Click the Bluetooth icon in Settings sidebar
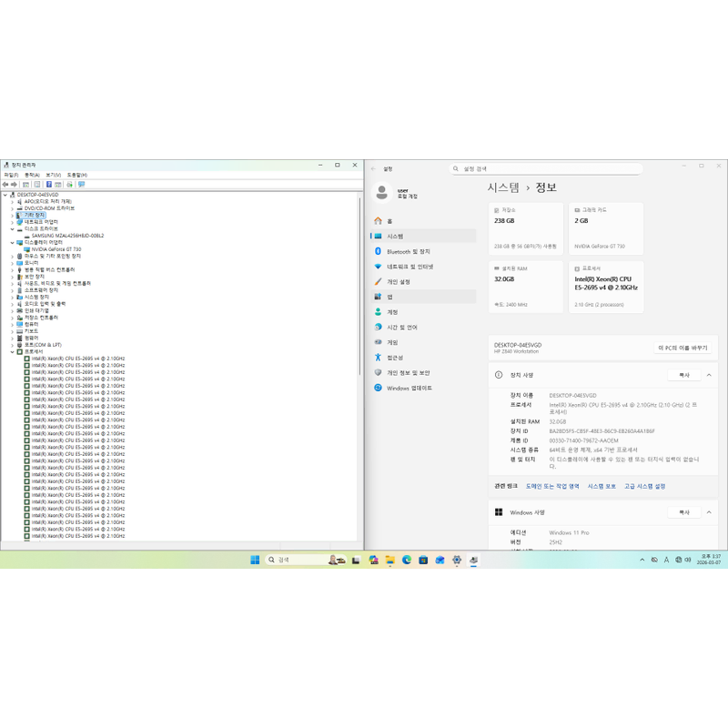The image size is (728, 728). (x=378, y=251)
